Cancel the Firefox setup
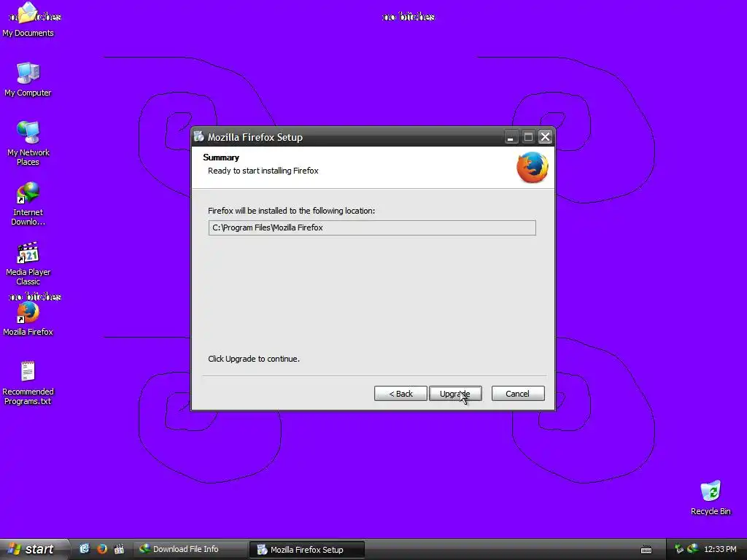Viewport: 747px width, 560px height. tap(518, 393)
